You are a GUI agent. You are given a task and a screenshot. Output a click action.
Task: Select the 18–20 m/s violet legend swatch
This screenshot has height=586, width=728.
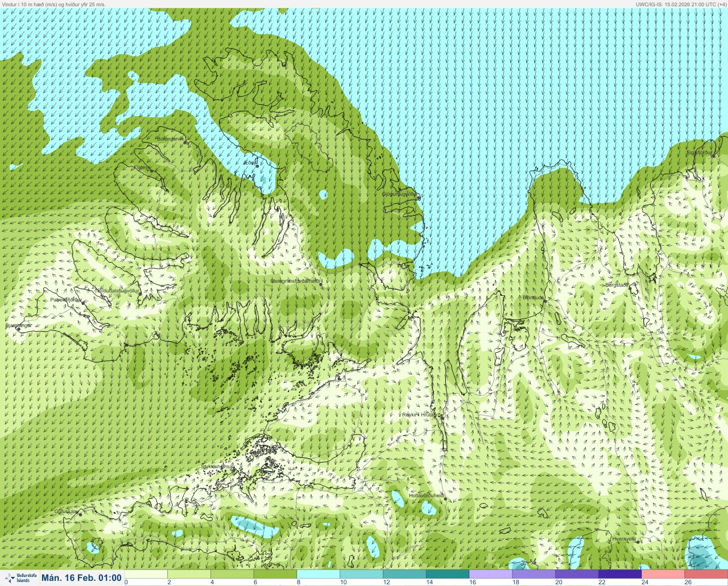click(x=535, y=574)
